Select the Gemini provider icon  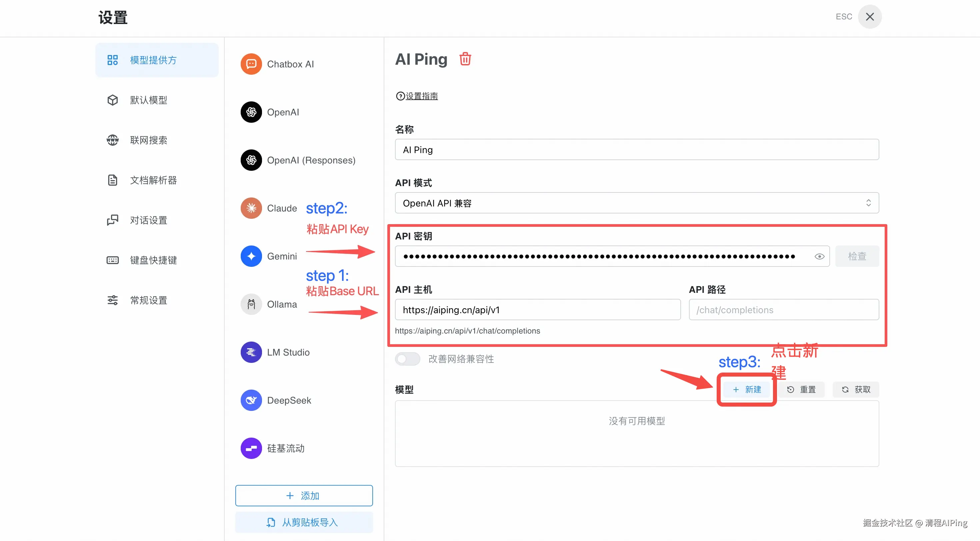[251, 256]
